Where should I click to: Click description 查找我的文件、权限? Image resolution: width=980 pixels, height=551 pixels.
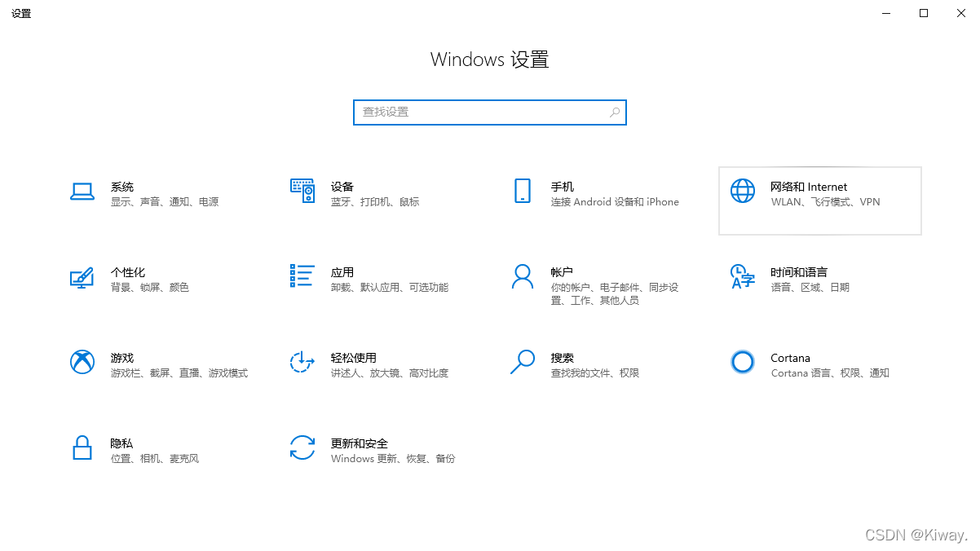(x=595, y=373)
